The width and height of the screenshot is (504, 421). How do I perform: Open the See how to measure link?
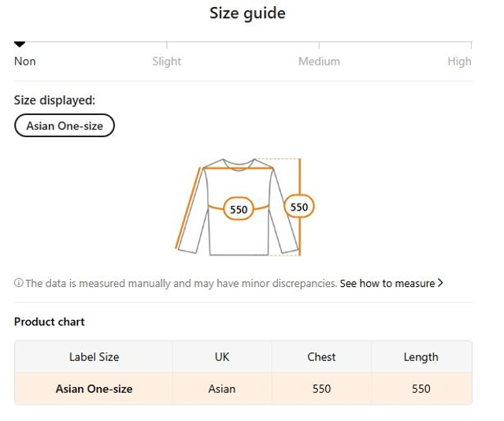pyautogui.click(x=387, y=283)
